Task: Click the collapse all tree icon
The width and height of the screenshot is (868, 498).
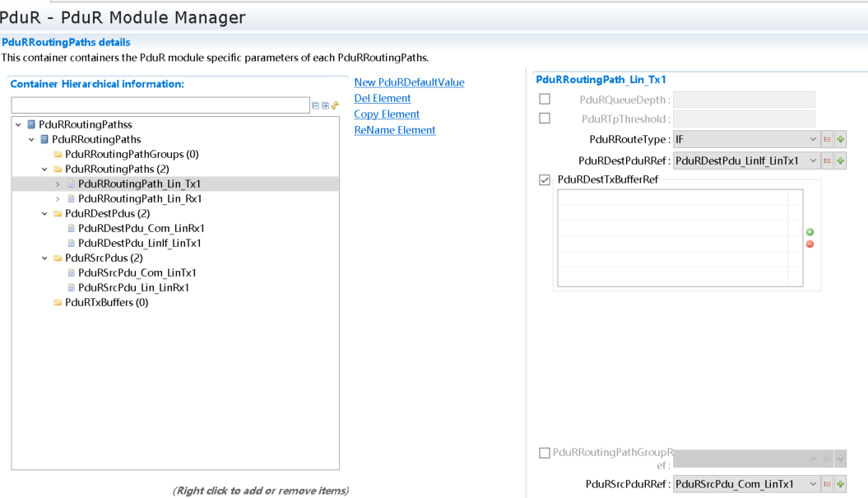Action: click(x=317, y=106)
